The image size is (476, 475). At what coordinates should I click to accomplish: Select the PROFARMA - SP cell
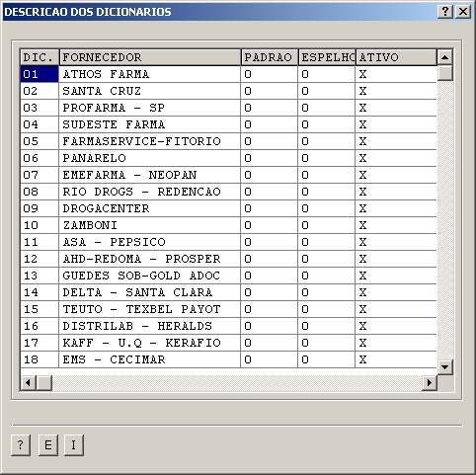point(150,108)
